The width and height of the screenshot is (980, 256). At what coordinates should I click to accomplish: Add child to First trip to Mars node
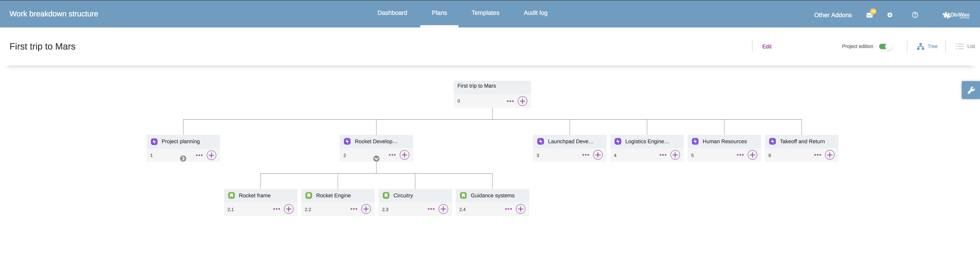point(522,101)
